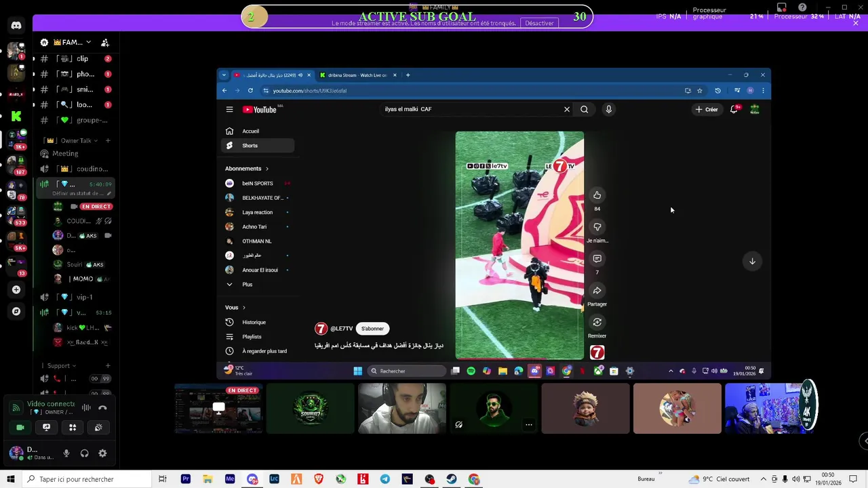
Task: Dislike the Short with thumbs down
Action: coord(597,227)
